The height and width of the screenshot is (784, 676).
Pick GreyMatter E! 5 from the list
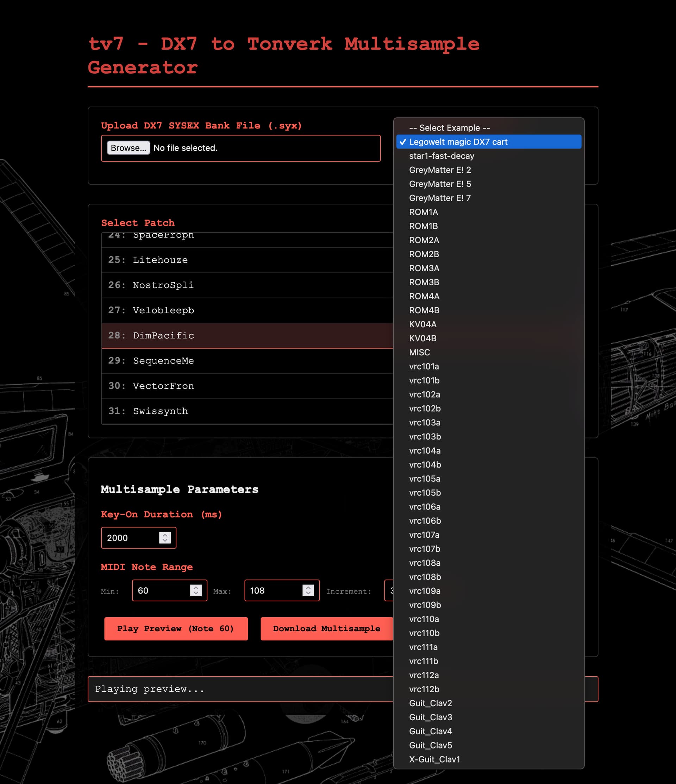tap(440, 184)
